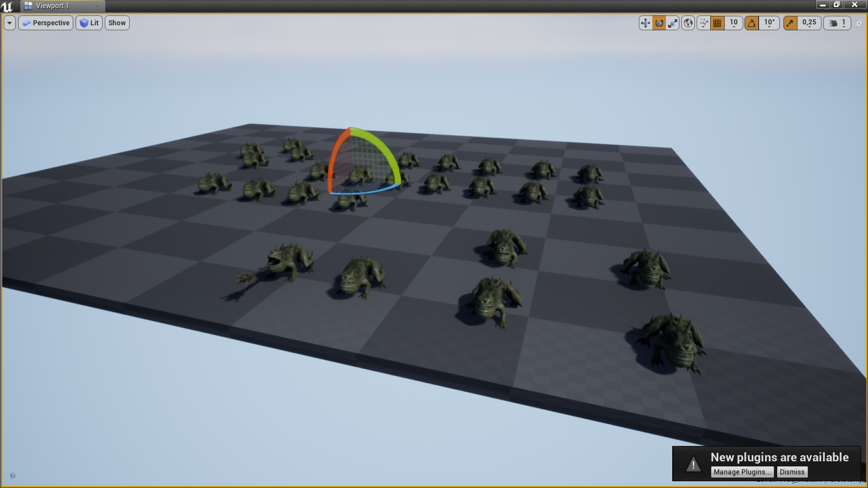Click the maximize viewport icon
This screenshot has width=868, height=488.
859,23
